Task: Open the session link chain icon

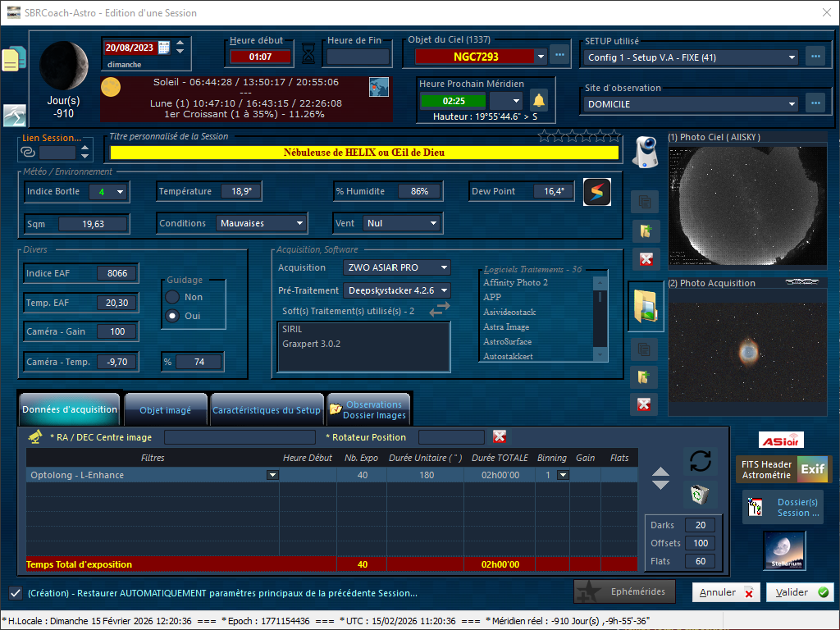Action: [x=28, y=153]
